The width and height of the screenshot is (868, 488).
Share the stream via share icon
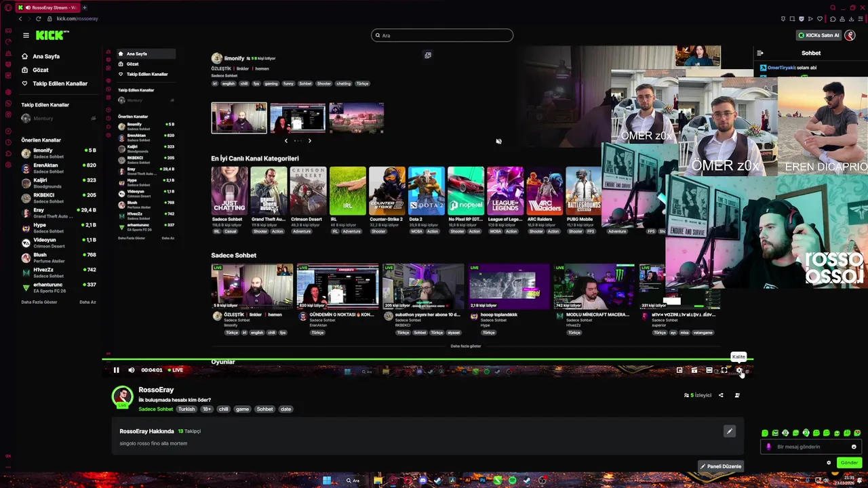click(721, 395)
